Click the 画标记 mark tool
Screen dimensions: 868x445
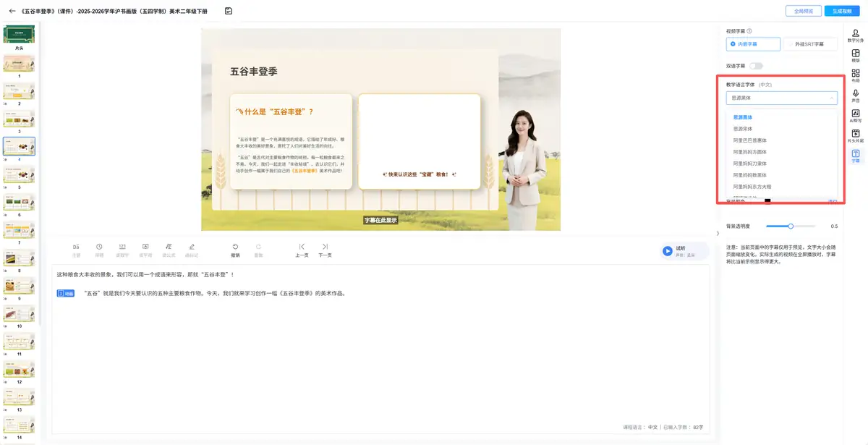point(192,250)
